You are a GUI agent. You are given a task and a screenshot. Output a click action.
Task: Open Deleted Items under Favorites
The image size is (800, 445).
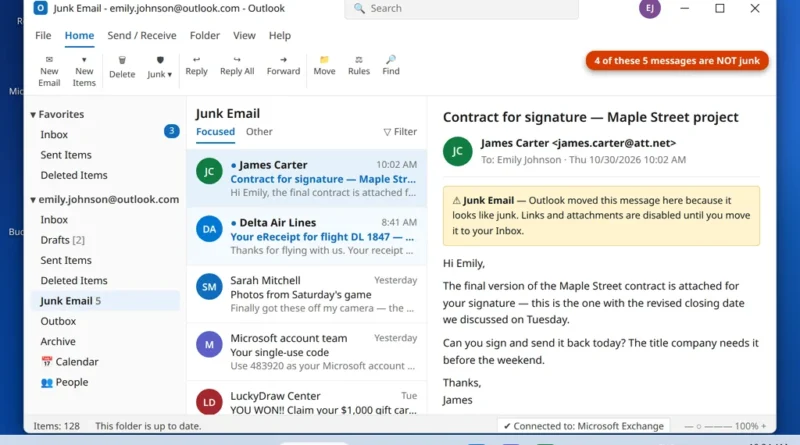tap(105, 175)
